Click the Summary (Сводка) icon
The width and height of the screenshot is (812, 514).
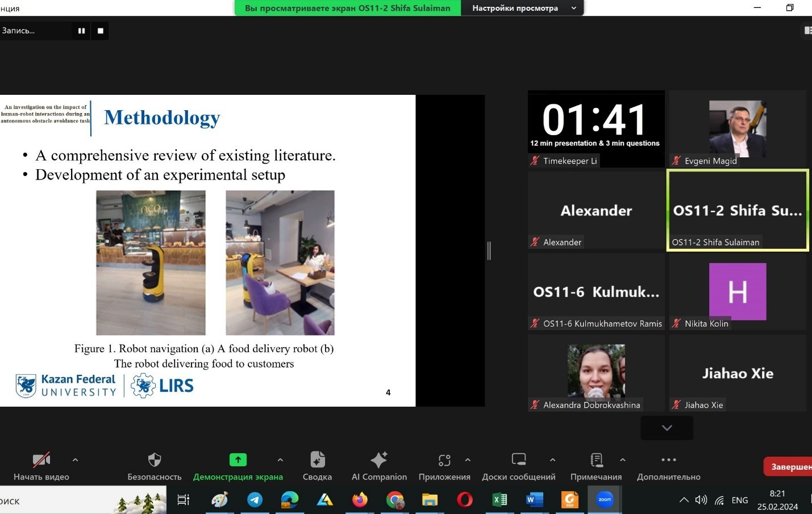pos(317,460)
